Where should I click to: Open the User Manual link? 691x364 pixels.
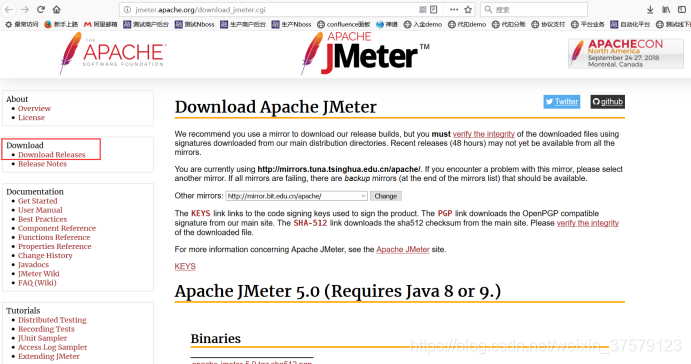click(x=40, y=210)
